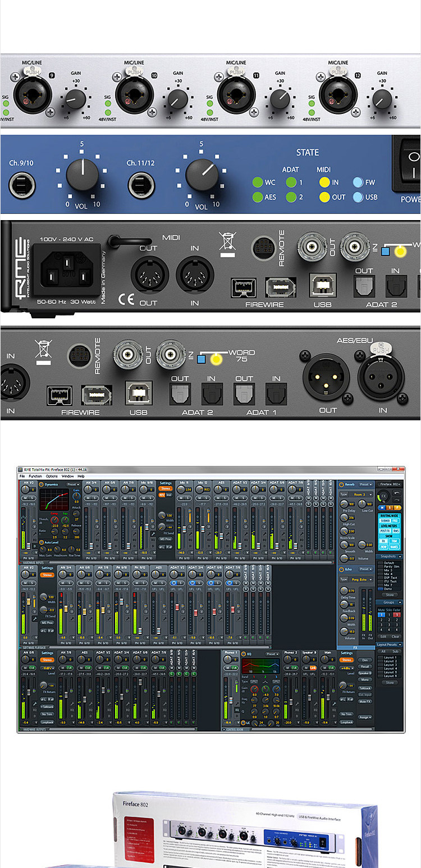Click D dynamics button on AN 1/2 hardware input

point(34,546)
